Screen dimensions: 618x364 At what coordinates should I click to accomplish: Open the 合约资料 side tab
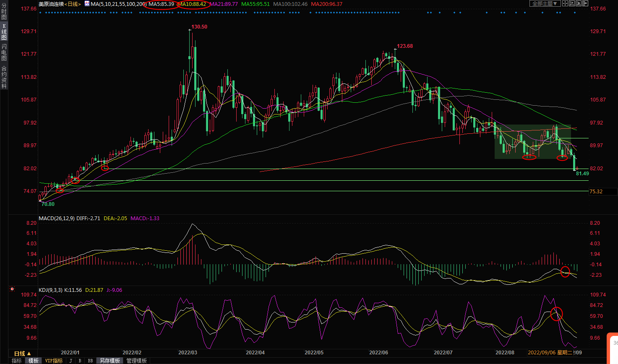[x=4, y=77]
